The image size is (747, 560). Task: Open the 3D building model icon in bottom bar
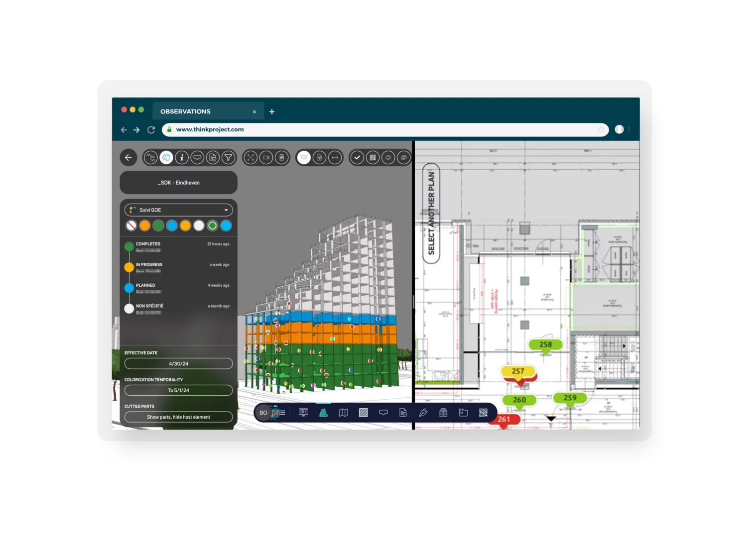click(x=323, y=413)
